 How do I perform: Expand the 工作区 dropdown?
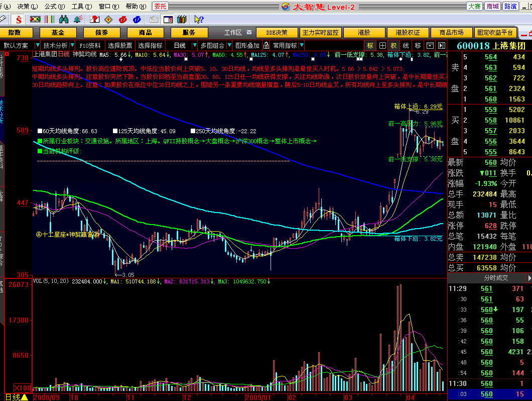tap(249, 32)
